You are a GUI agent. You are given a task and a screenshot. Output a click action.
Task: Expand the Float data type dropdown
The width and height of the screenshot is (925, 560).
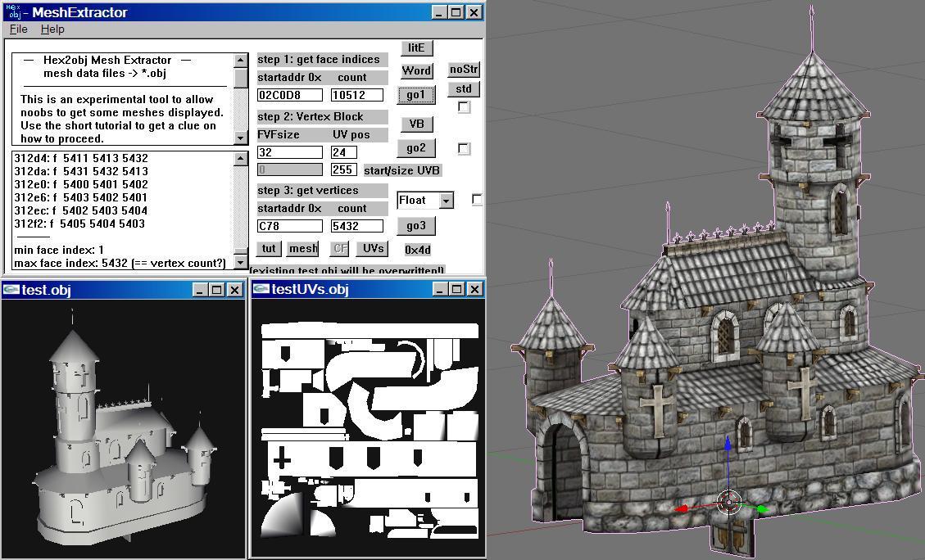tap(447, 201)
